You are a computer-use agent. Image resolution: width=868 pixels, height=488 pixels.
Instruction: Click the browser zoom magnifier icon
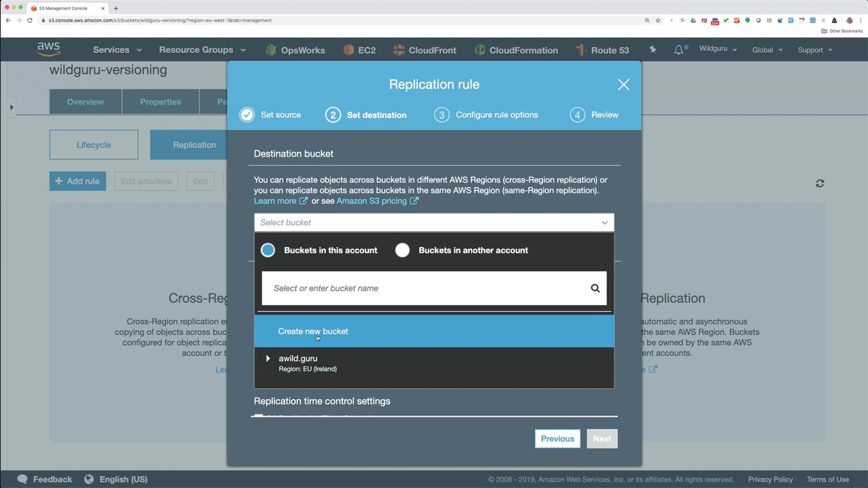(647, 20)
